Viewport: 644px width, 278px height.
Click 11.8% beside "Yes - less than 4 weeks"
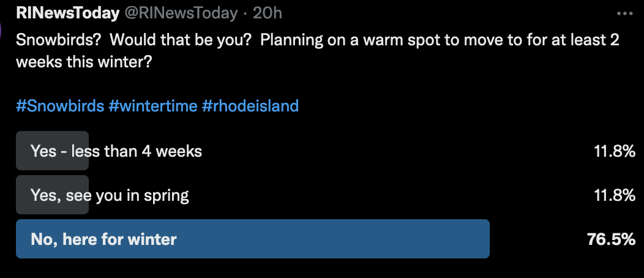point(614,151)
